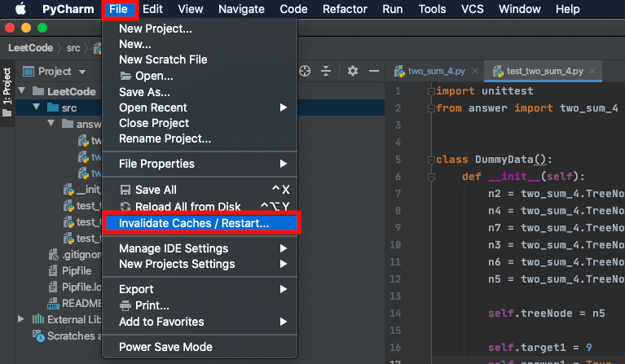Close the test_two_sum_4.py tab
The image size is (625, 364).
coord(592,71)
